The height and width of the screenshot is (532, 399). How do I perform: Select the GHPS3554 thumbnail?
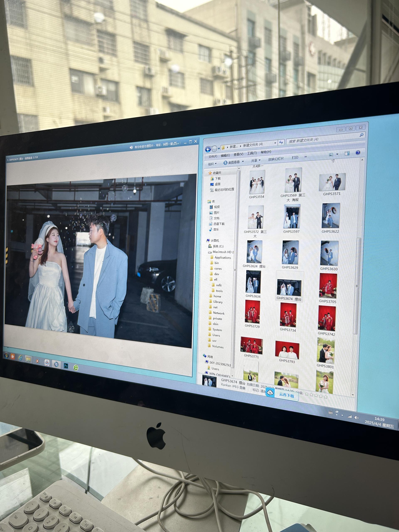[257, 185]
